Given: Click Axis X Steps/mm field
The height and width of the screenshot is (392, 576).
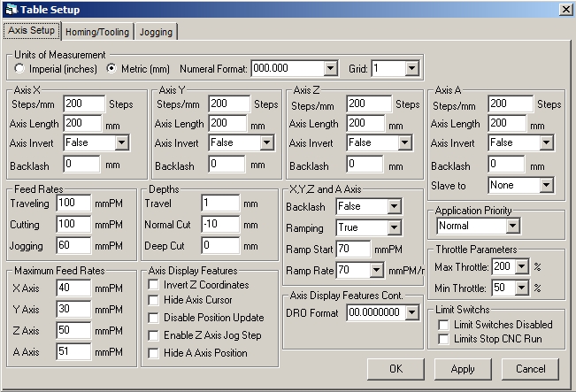Looking at the screenshot, I should coord(84,104).
